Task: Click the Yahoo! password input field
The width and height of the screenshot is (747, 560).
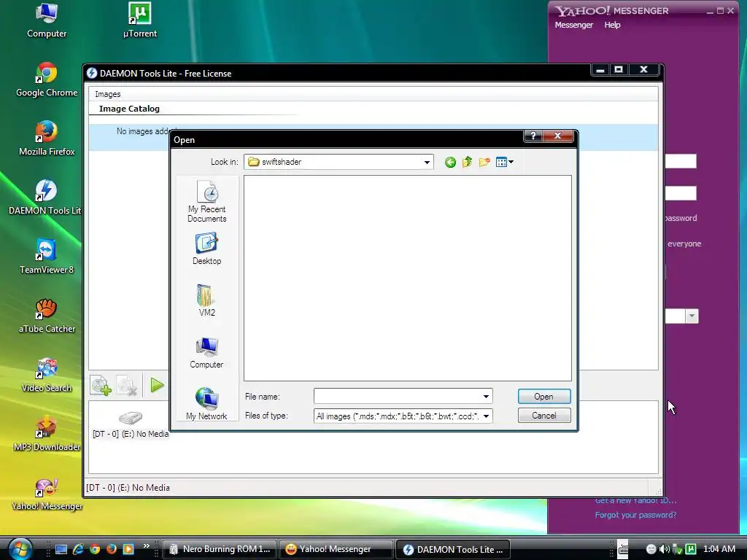Action: point(681,193)
